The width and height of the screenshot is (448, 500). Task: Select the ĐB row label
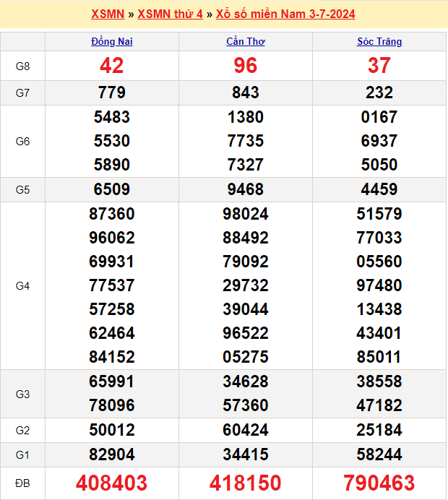[22, 483]
